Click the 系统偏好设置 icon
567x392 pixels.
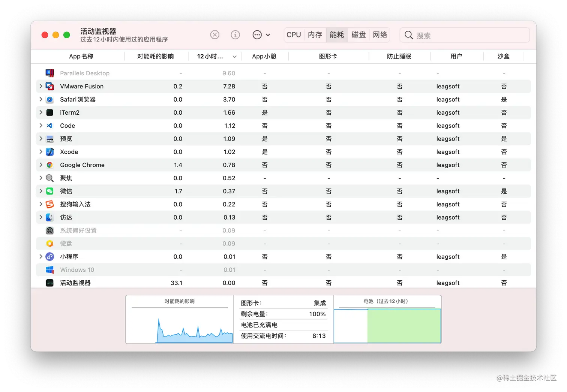(49, 230)
